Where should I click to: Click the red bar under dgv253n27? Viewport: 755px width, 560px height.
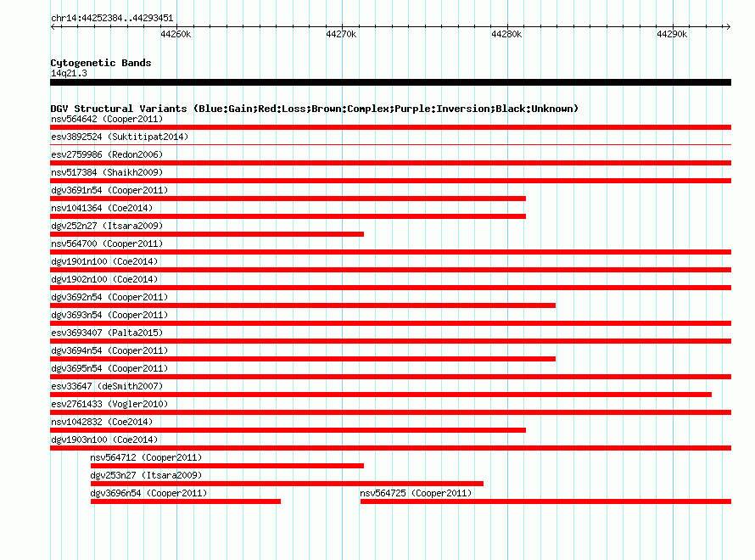[x=287, y=484]
